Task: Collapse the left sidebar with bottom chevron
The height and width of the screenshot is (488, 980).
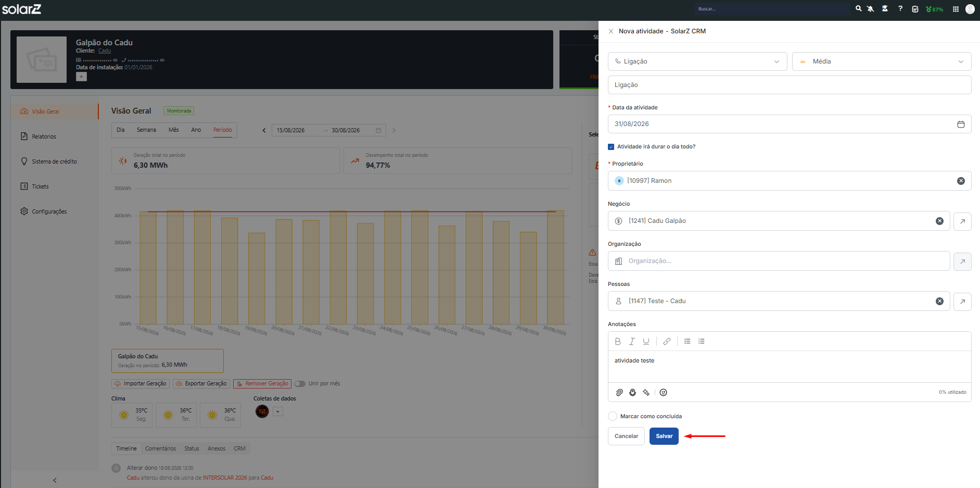Action: pyautogui.click(x=55, y=480)
